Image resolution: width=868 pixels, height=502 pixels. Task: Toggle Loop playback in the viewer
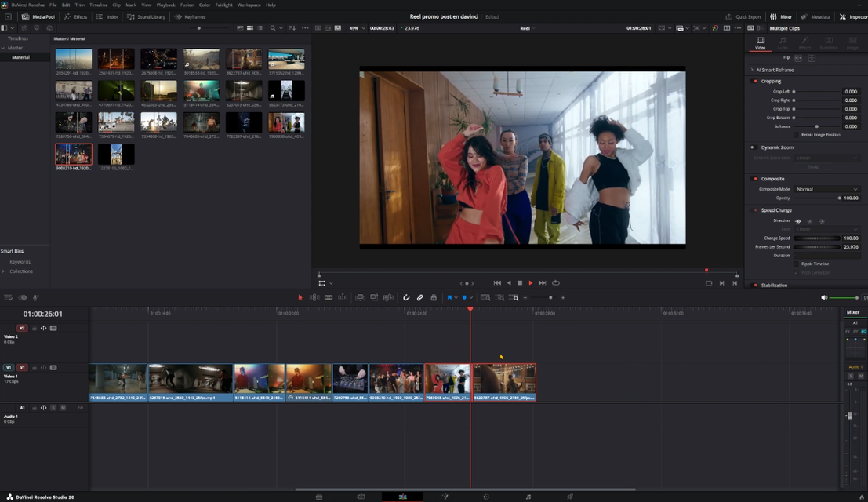pyautogui.click(x=556, y=283)
